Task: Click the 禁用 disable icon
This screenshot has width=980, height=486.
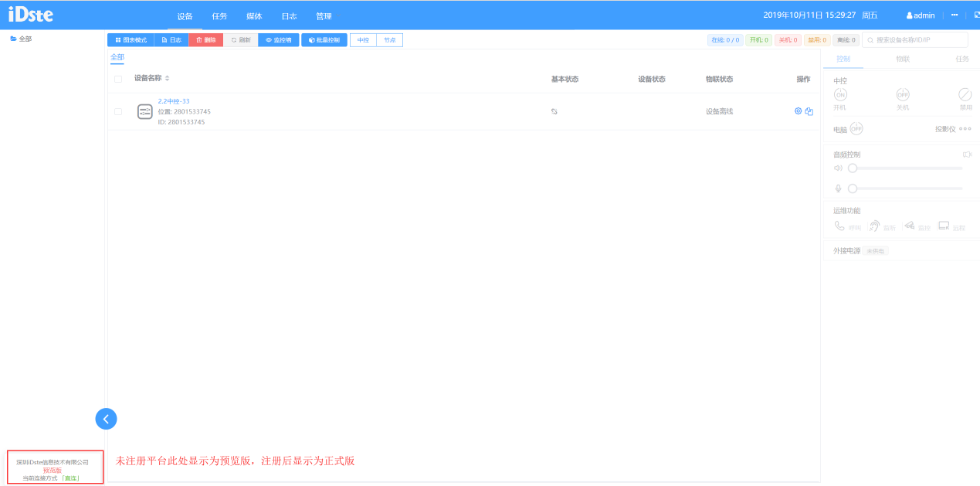Action: (965, 94)
